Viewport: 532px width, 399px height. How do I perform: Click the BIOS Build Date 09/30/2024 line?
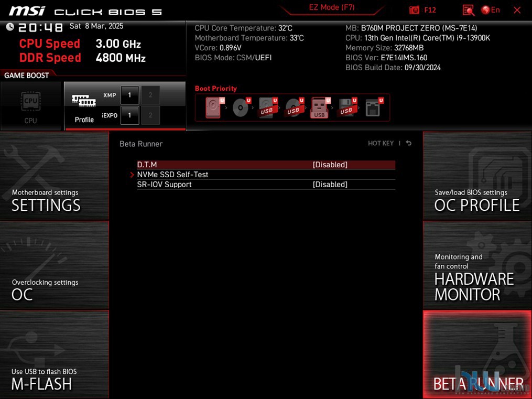point(393,68)
